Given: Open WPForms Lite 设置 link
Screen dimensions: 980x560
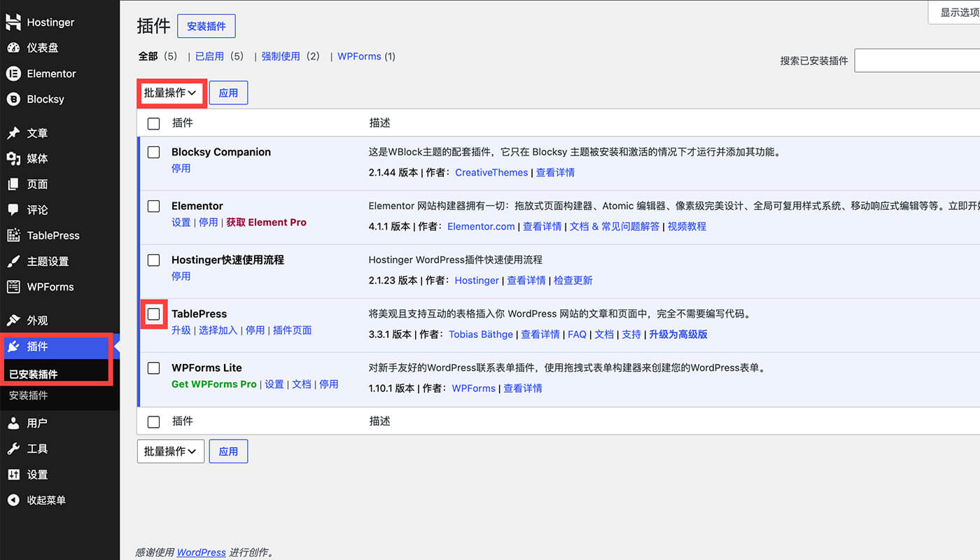Looking at the screenshot, I should [x=274, y=384].
